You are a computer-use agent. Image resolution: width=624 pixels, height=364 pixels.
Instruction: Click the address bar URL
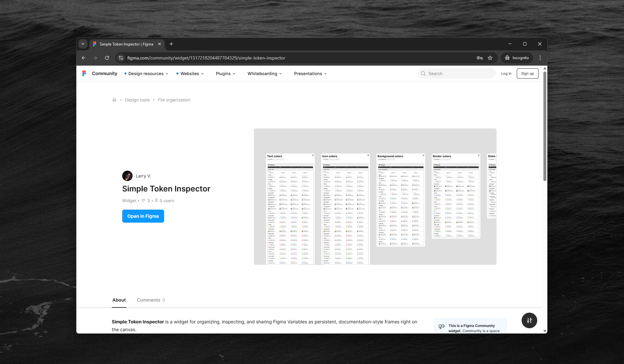click(206, 58)
